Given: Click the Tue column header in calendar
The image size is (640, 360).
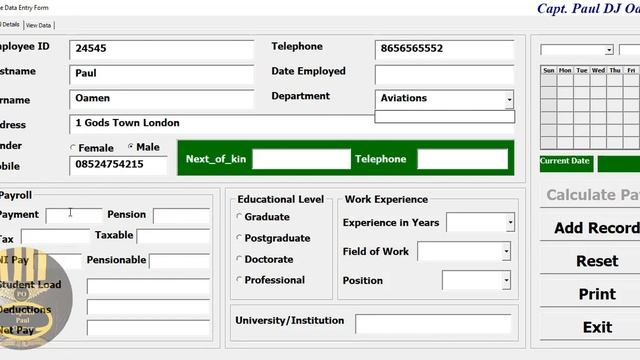Looking at the screenshot, I should pyautogui.click(x=582, y=70).
